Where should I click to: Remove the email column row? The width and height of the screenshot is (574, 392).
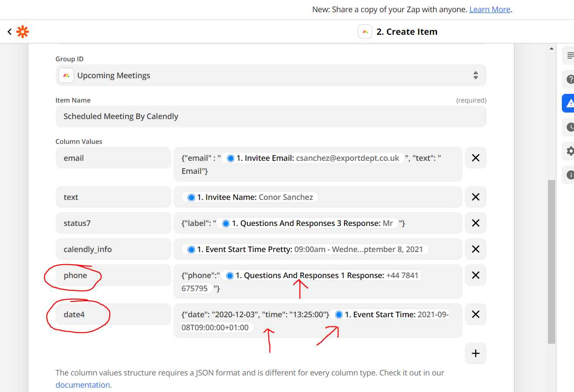(x=476, y=158)
